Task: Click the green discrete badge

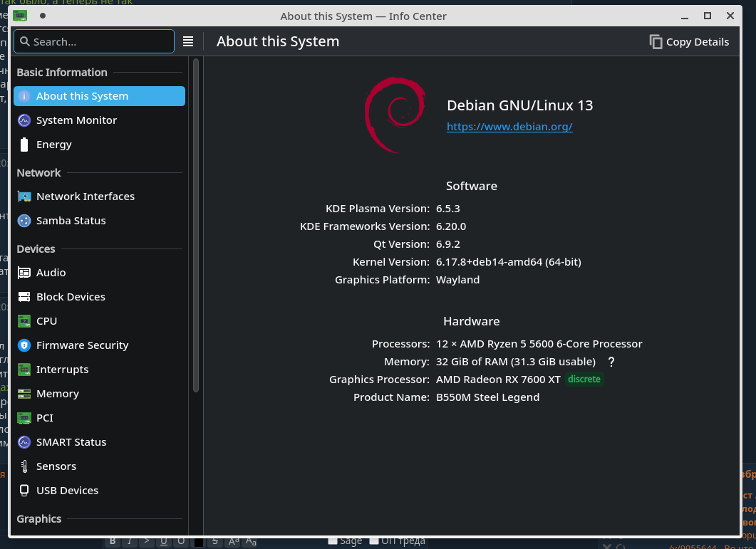Action: 584,380
